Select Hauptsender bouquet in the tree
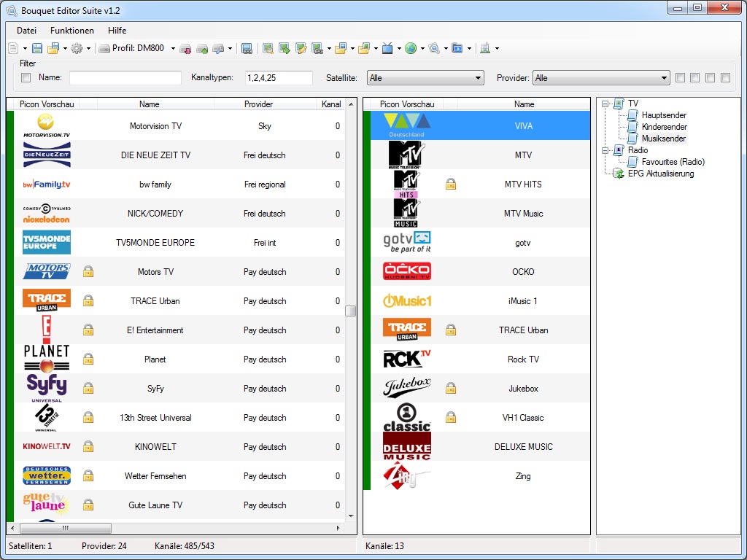The image size is (747, 560). [664, 115]
